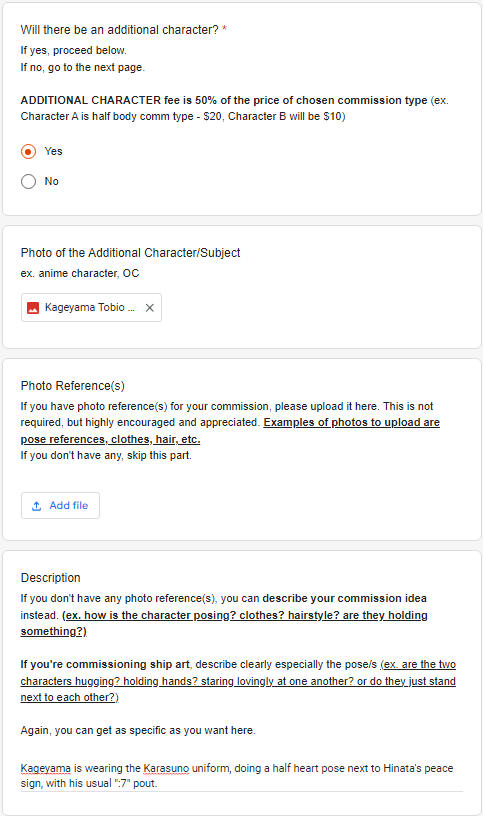Focus the Description answer text field
Viewport: 483px width, 816px height.
point(242,775)
